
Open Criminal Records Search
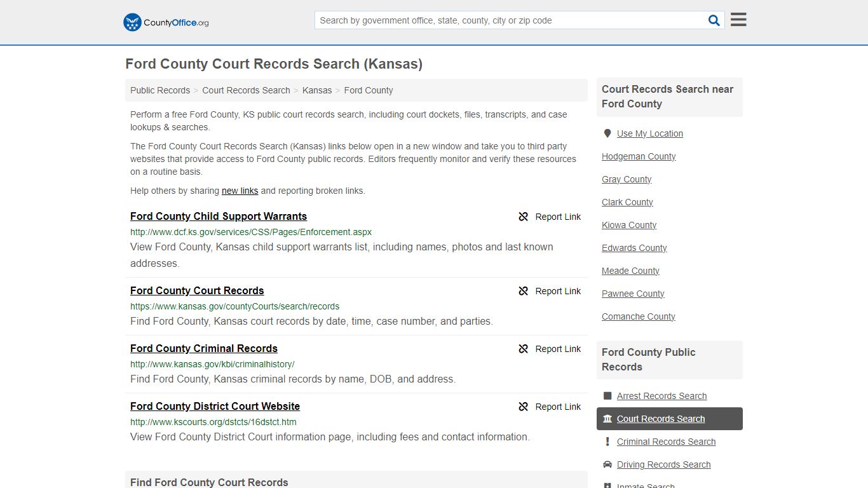(x=666, y=442)
